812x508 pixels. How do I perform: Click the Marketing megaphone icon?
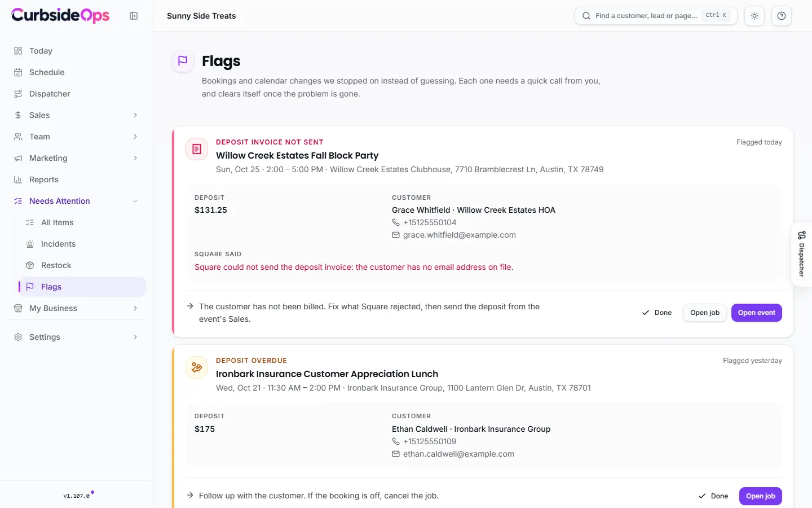[x=18, y=158]
